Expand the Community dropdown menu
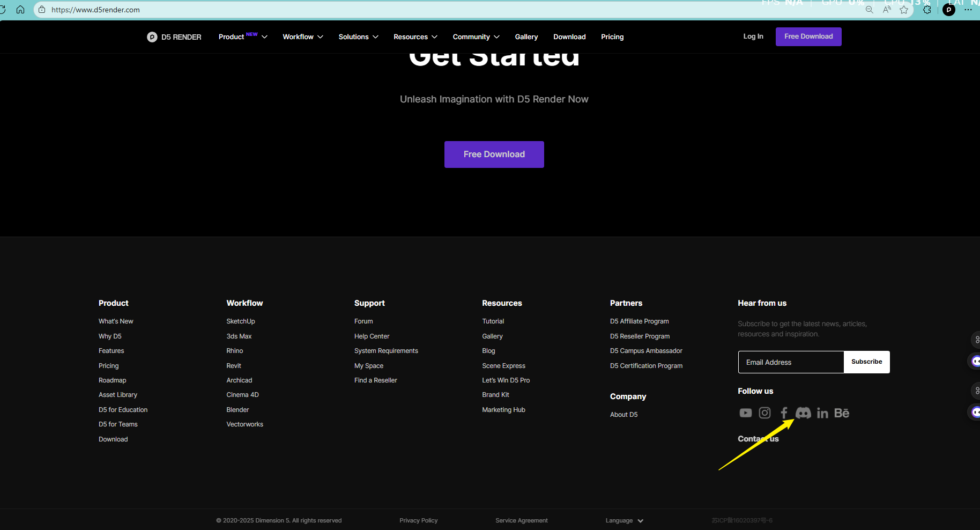Image resolution: width=980 pixels, height=530 pixels. click(x=476, y=37)
